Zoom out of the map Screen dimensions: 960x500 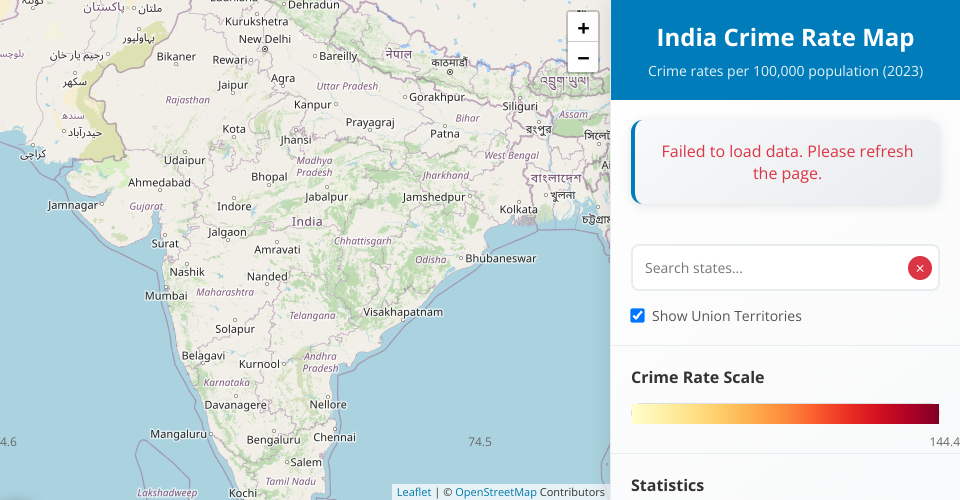583,57
